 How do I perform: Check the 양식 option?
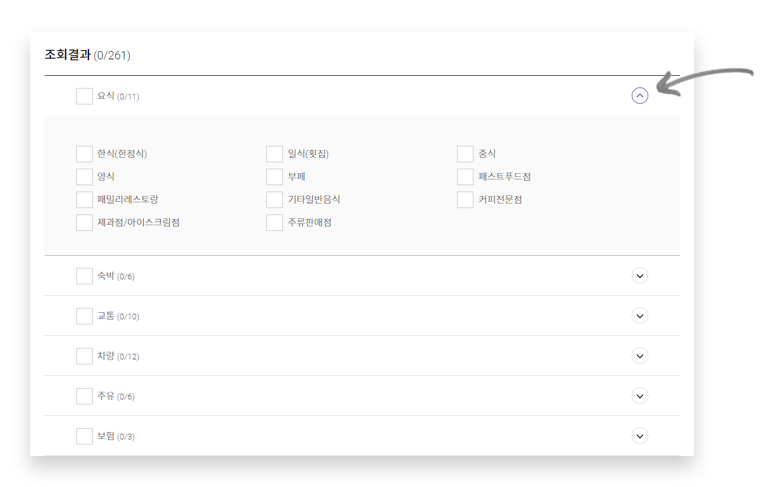coord(84,177)
